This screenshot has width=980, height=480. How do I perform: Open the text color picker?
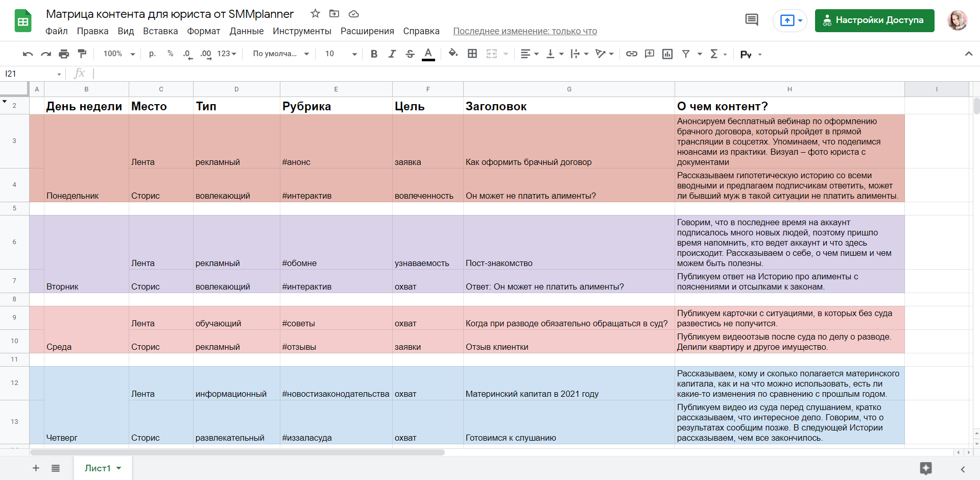pyautogui.click(x=428, y=54)
